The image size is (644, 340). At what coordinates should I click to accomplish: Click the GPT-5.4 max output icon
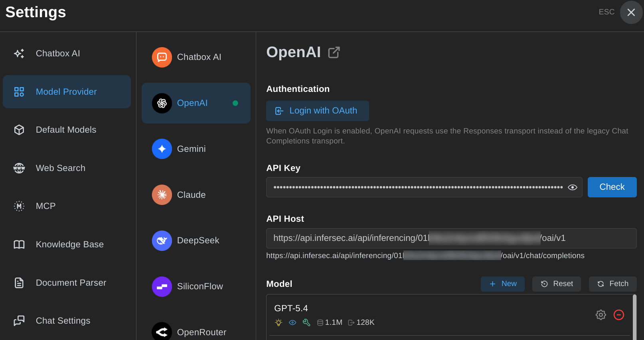pos(351,322)
